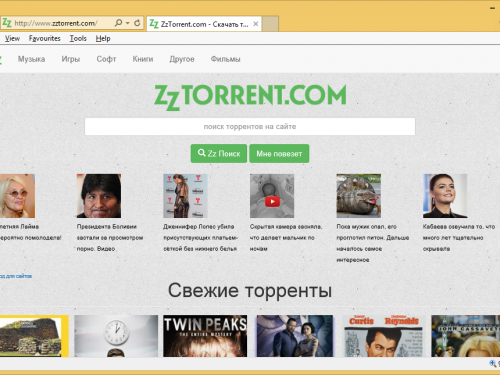This screenshot has height=375, width=500.
Task: Open the View menu
Action: [12, 38]
